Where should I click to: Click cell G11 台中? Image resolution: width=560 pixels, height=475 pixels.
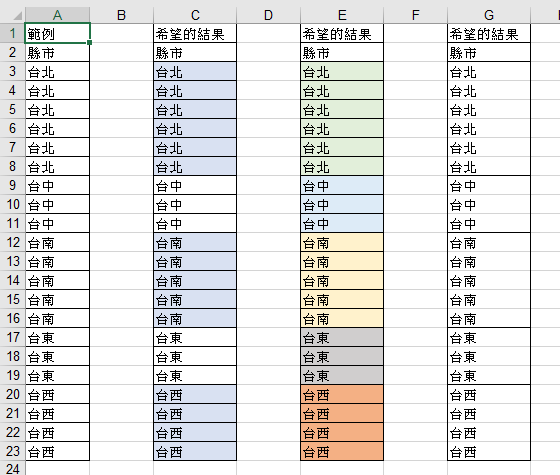(489, 223)
